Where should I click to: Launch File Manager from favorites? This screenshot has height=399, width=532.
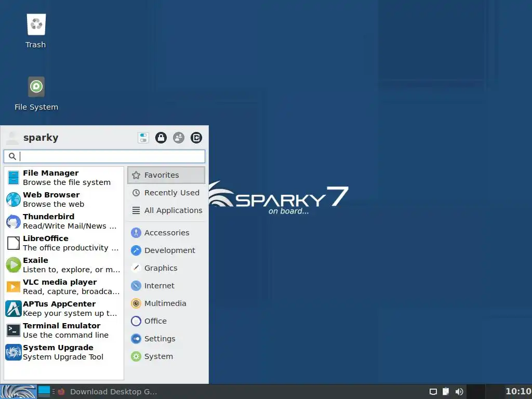(x=64, y=178)
